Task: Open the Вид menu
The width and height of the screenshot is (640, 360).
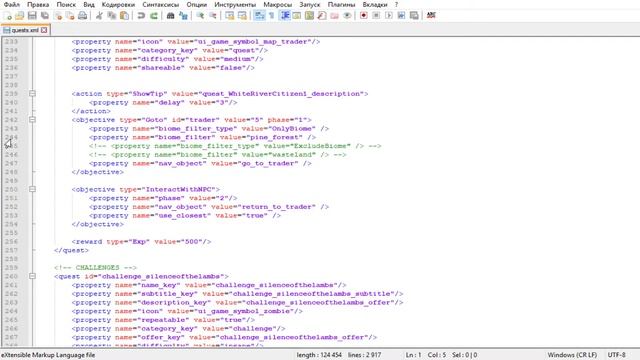Action: pyautogui.click(x=89, y=4)
